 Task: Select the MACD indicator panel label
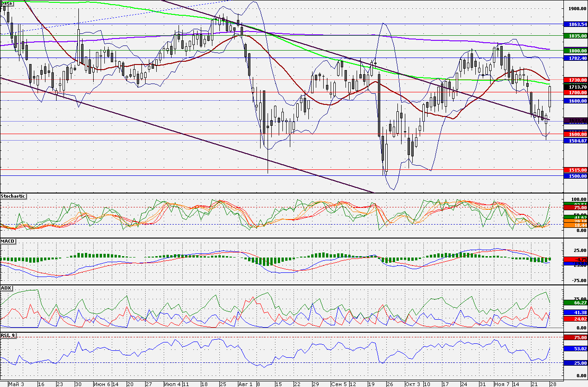point(7,242)
